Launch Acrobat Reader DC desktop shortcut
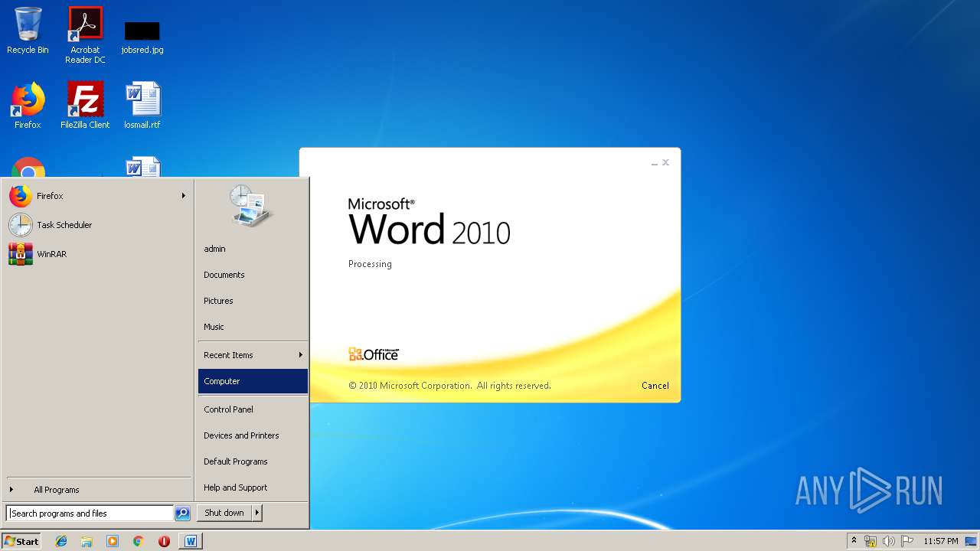The image size is (980, 551). click(85, 34)
